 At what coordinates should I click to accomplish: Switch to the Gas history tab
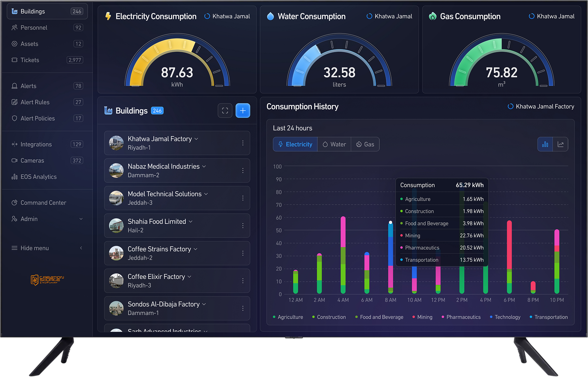(x=365, y=144)
